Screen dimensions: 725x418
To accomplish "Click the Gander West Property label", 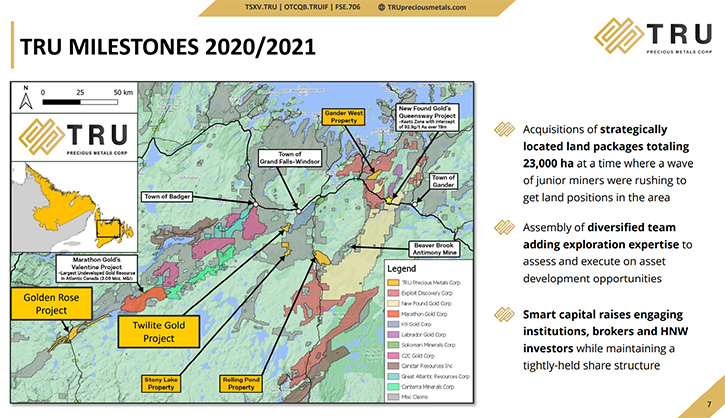I will (x=344, y=117).
